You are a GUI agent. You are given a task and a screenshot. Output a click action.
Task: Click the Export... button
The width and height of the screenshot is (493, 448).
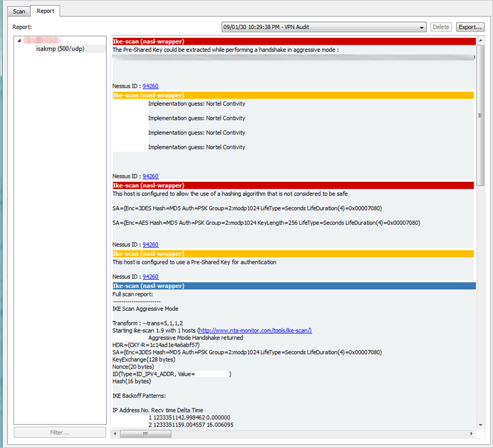(470, 27)
